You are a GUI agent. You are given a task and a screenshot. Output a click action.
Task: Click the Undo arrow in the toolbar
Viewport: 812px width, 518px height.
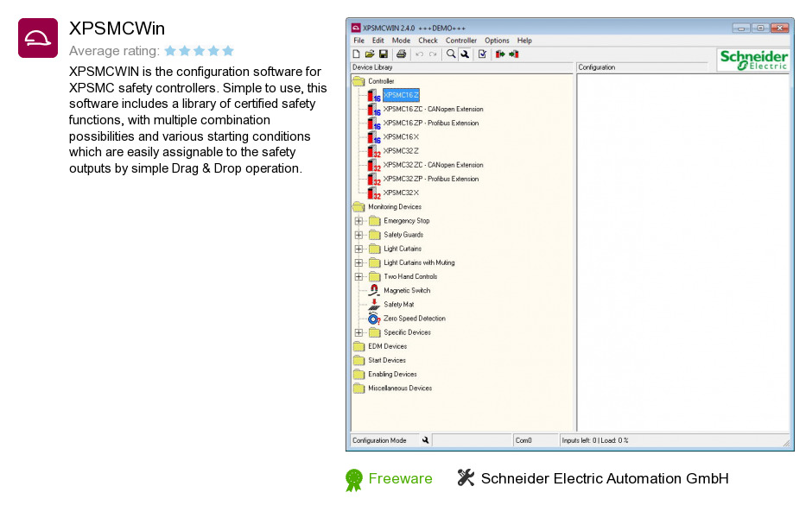pos(420,54)
